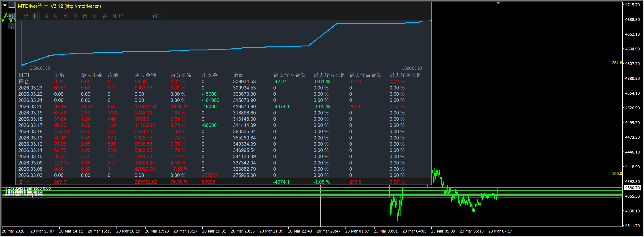Click the 最大浮亏比例 column header
This screenshot has height=237, width=644.
pos(330,75)
